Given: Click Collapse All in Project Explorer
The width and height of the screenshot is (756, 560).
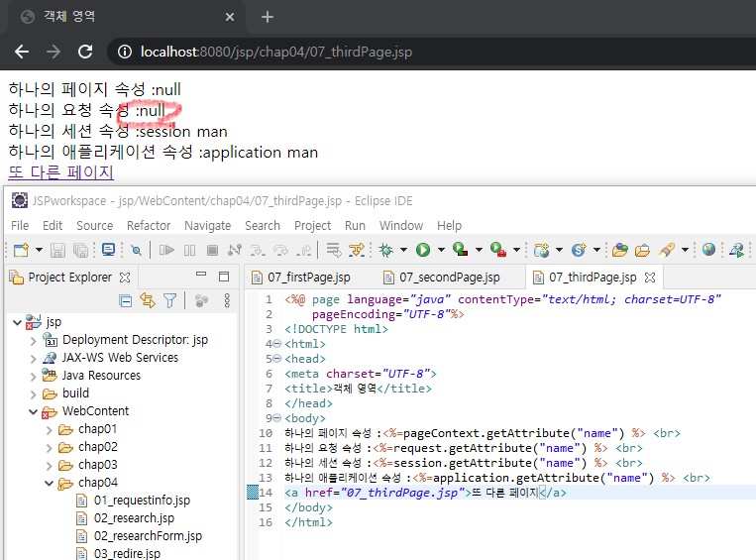Looking at the screenshot, I should click(126, 301).
